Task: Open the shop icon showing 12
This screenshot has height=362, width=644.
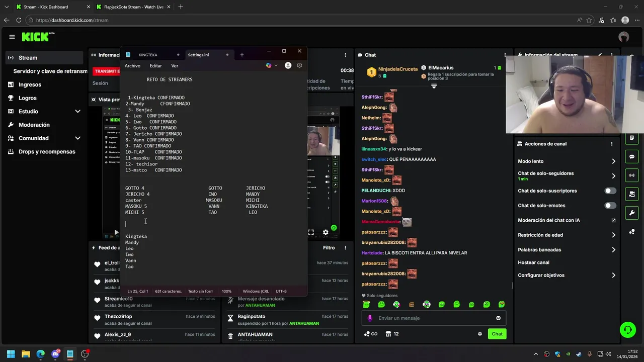Action: point(392,334)
